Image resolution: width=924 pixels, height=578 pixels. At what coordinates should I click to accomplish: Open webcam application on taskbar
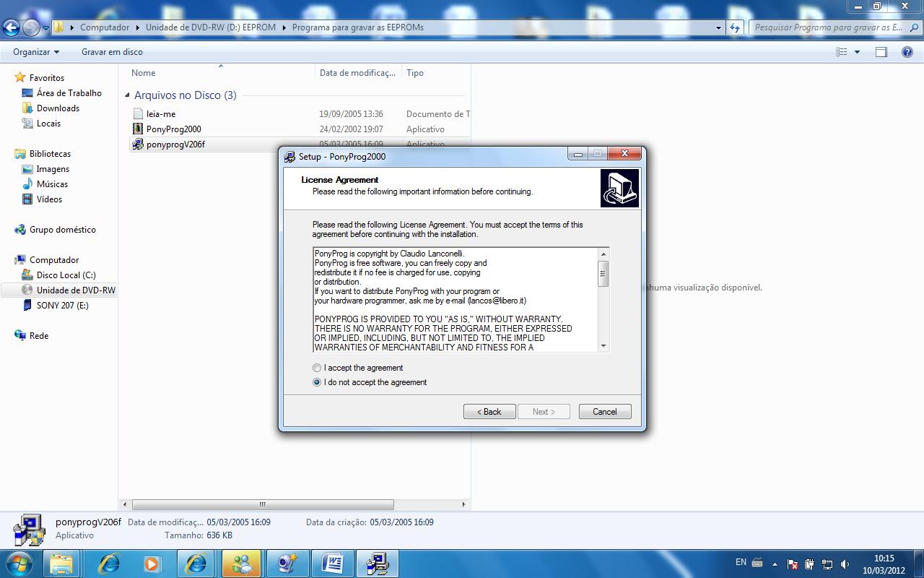(x=287, y=563)
